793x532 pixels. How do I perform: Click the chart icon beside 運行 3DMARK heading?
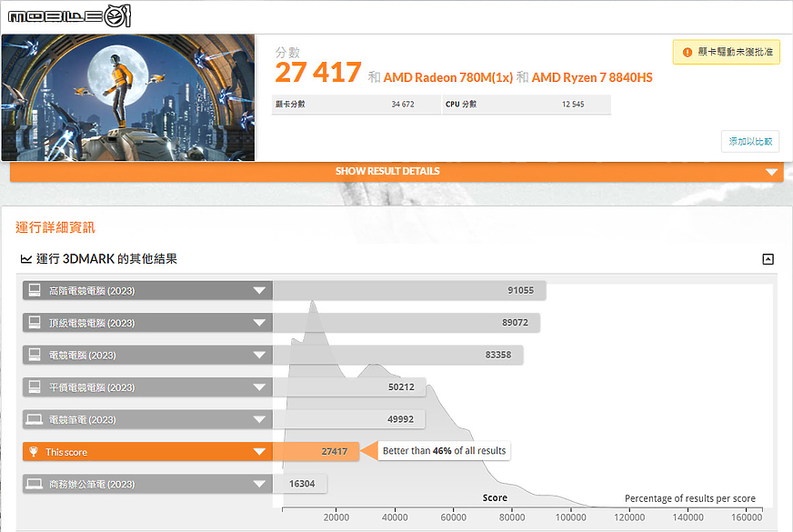pos(25,259)
